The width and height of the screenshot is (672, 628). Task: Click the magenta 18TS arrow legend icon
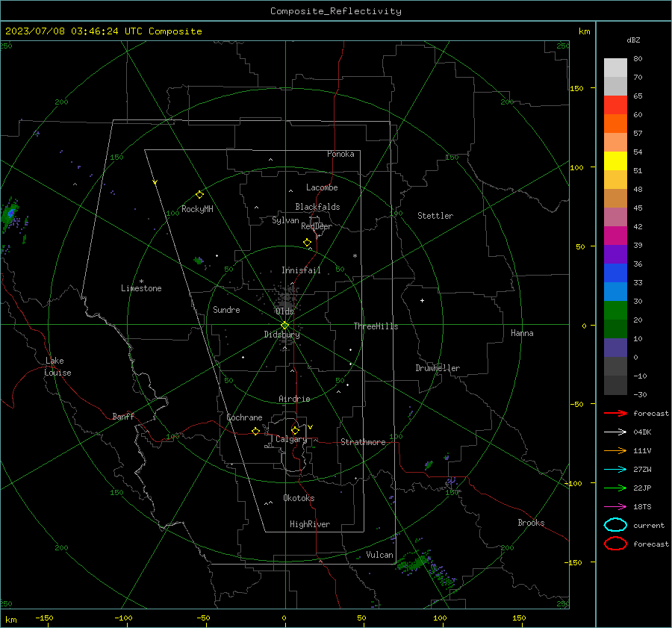click(615, 507)
